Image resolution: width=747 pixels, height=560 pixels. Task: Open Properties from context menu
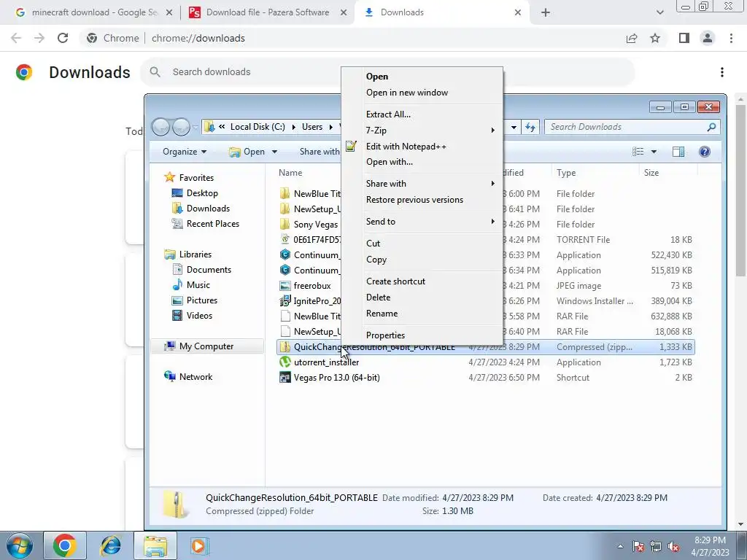385,335
